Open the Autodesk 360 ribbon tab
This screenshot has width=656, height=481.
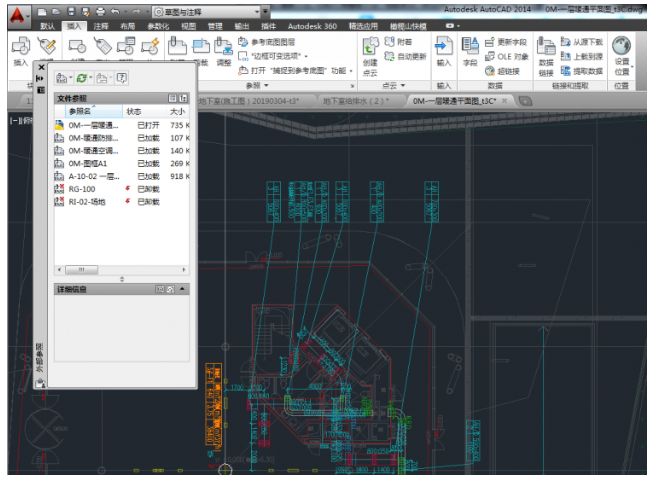click(312, 26)
